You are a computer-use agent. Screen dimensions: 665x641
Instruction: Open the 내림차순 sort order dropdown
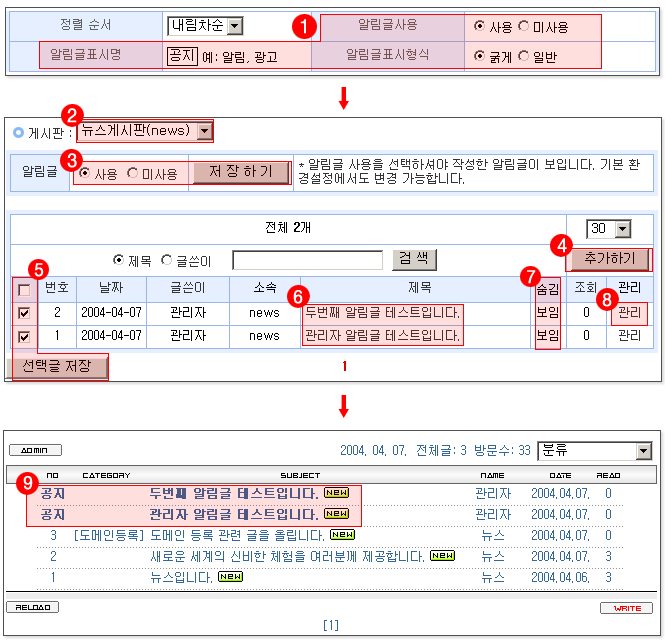233,27
